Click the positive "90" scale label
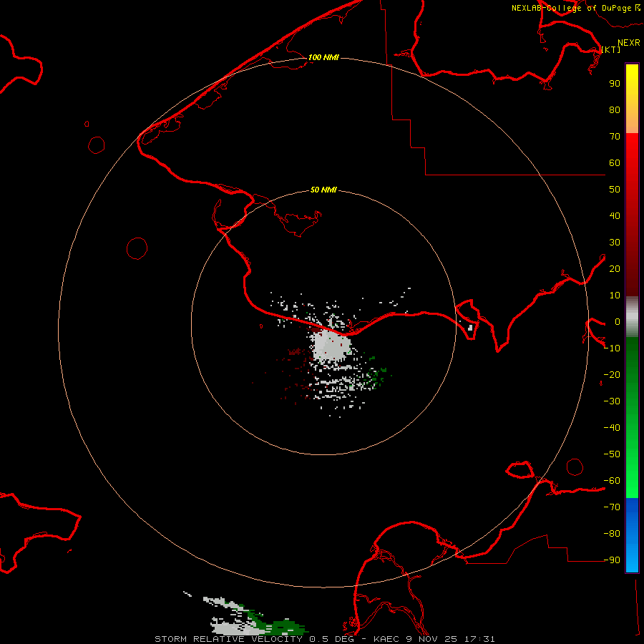644x644 pixels. [x=615, y=84]
